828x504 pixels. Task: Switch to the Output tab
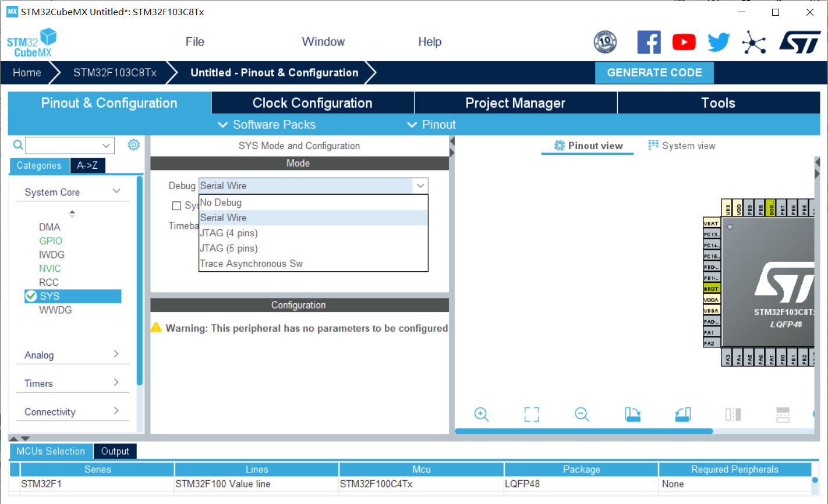(115, 451)
